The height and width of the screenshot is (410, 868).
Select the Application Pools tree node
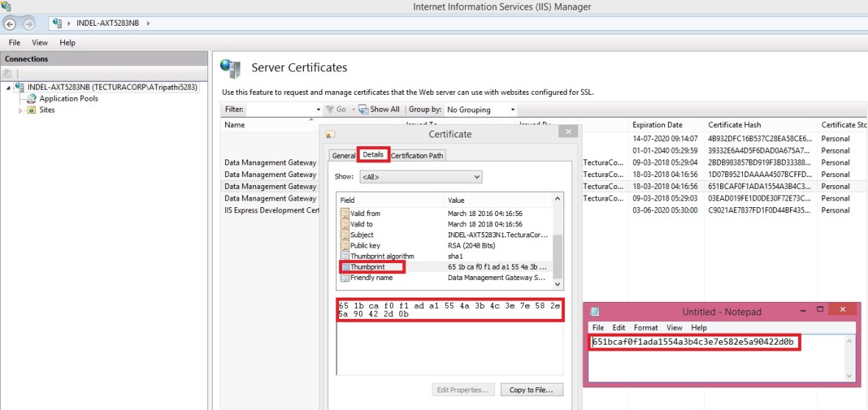pyautogui.click(x=68, y=98)
